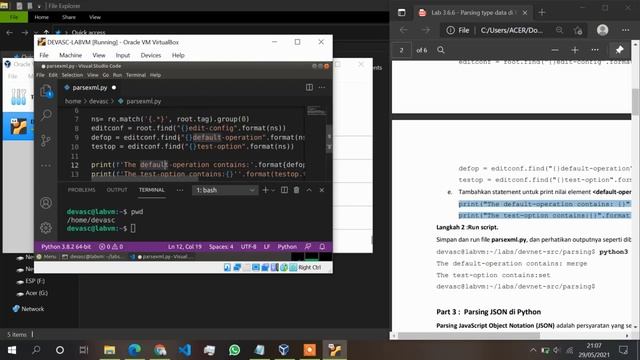Screen dimensions: 640x360
Task: Open the feedback icon in status bar
Action: point(308,247)
